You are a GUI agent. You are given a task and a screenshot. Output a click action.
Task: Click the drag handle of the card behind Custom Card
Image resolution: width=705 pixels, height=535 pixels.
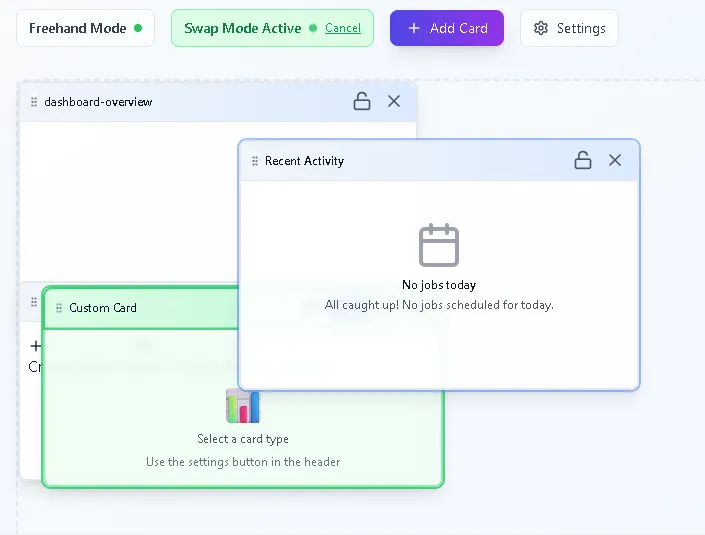pos(34,302)
